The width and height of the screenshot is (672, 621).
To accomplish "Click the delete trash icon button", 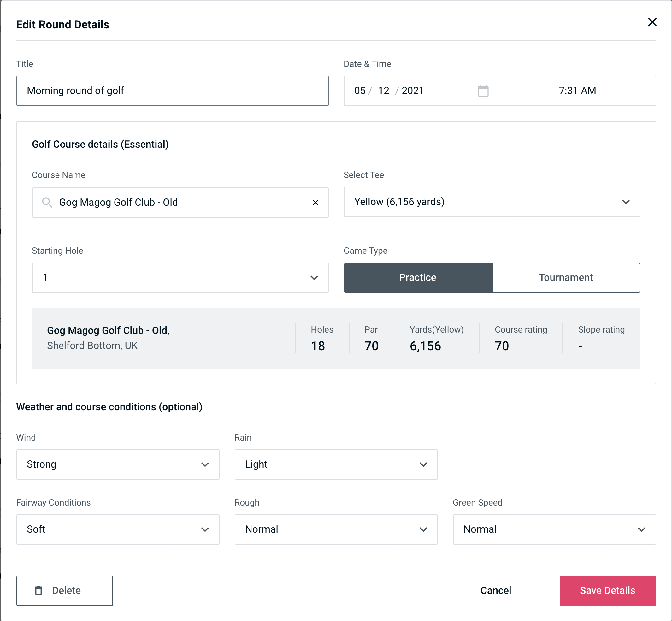I will coord(39,590).
